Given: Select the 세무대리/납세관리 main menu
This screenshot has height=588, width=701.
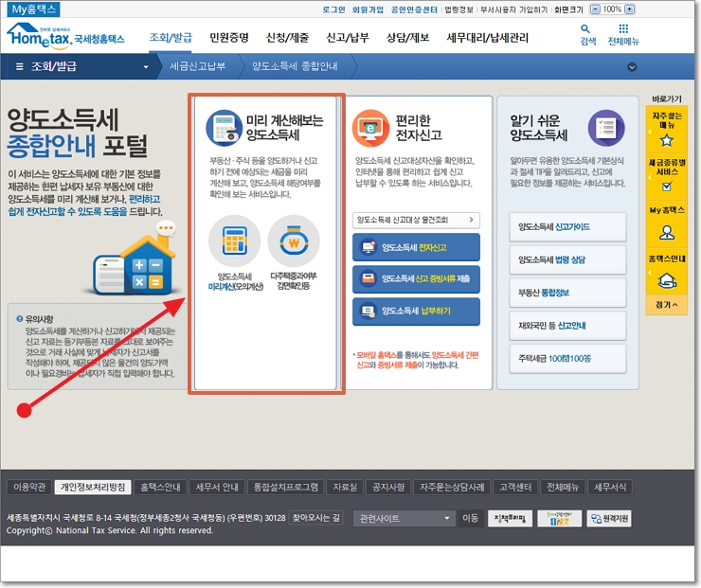Looking at the screenshot, I should tap(487, 38).
